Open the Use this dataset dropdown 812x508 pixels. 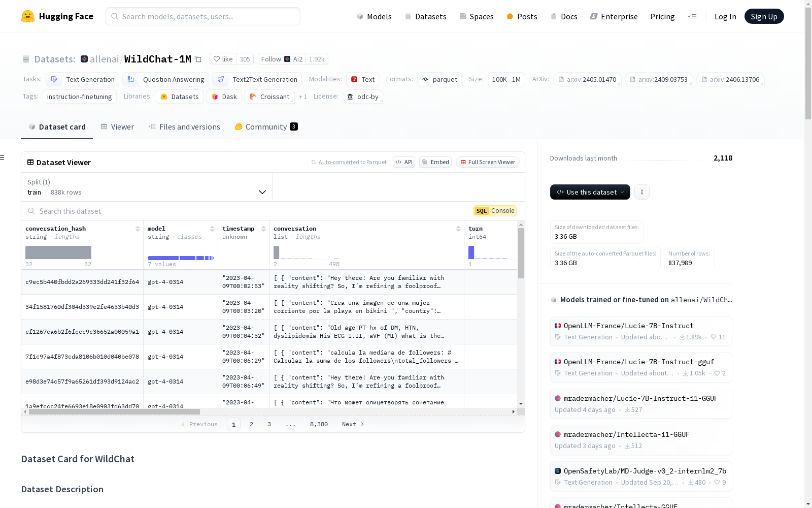pyautogui.click(x=590, y=192)
